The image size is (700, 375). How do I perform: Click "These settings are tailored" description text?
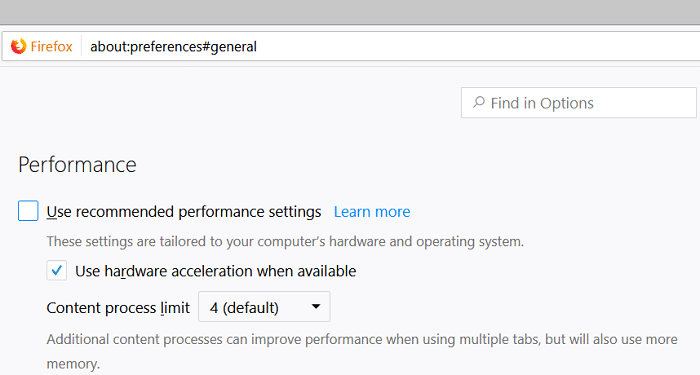pos(285,242)
